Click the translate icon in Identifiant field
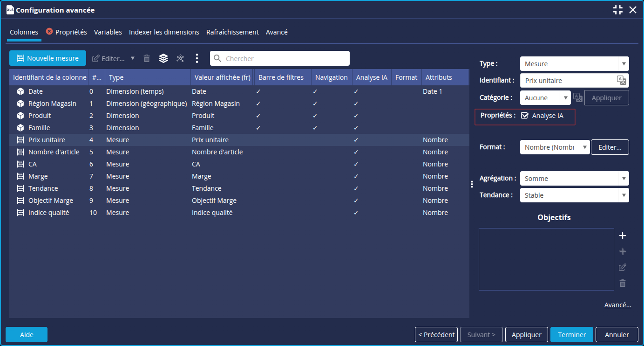Image resolution: width=644 pixels, height=346 pixels. 621,80
